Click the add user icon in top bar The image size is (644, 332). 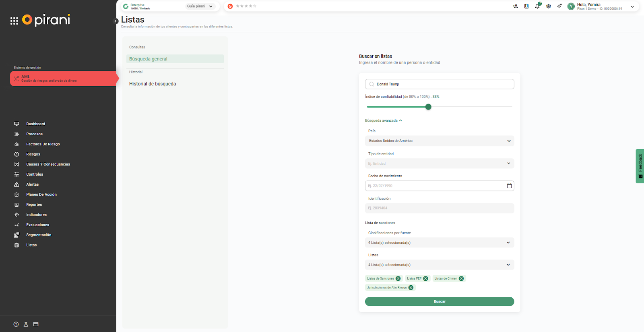(515, 6)
